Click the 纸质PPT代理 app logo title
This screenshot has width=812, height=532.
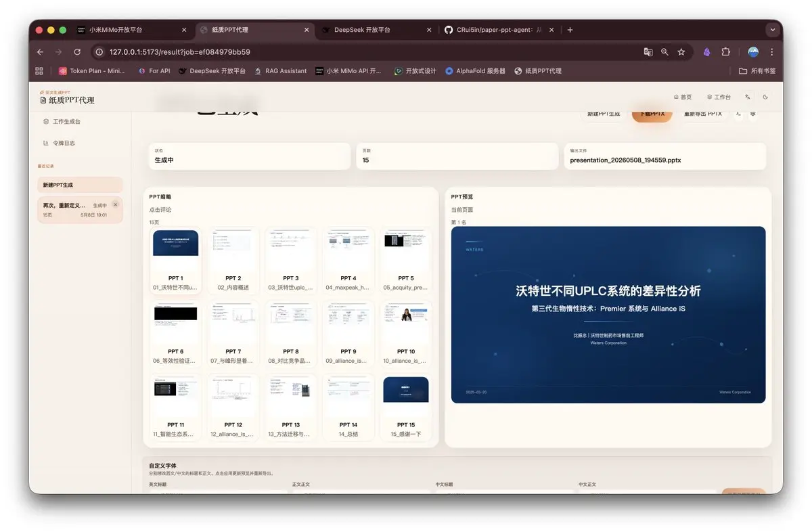point(67,100)
